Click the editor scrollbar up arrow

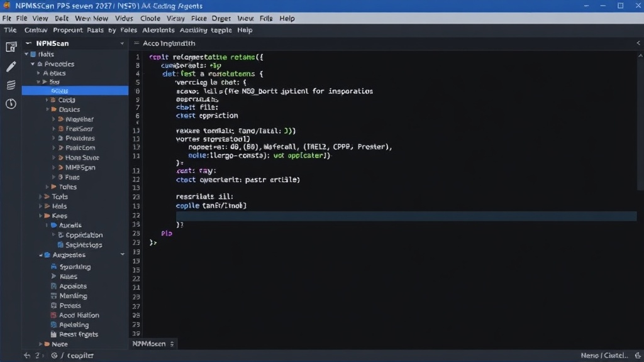pyautogui.click(x=640, y=56)
